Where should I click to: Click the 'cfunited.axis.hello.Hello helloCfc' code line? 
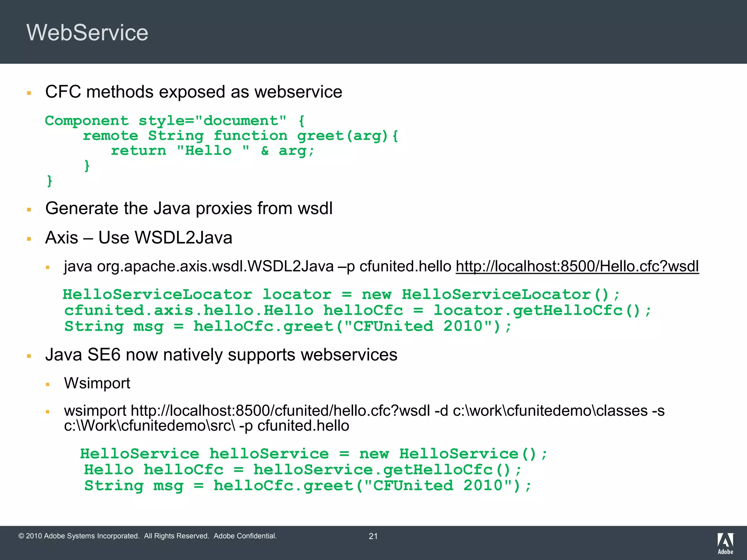358,311
